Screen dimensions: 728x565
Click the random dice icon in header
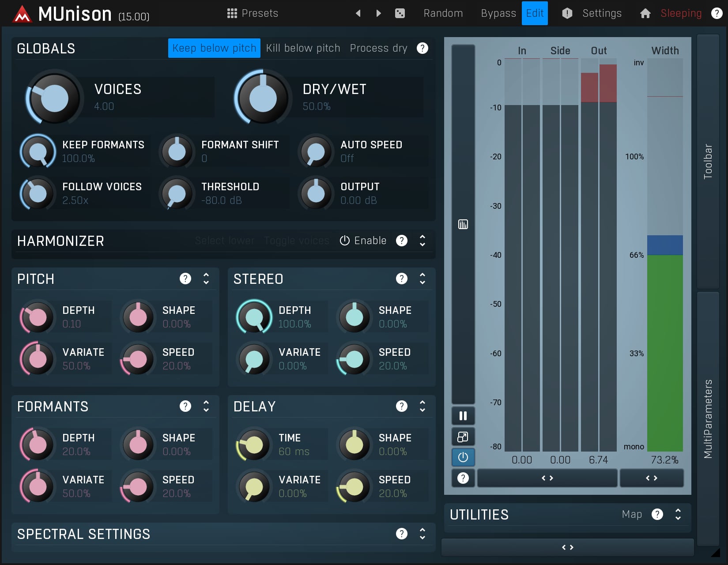400,13
